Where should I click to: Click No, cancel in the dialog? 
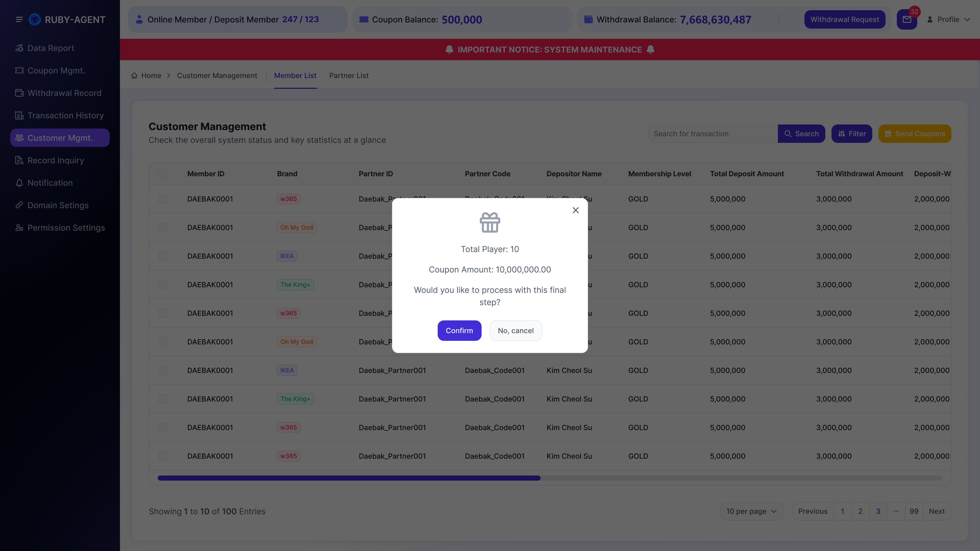[516, 330]
